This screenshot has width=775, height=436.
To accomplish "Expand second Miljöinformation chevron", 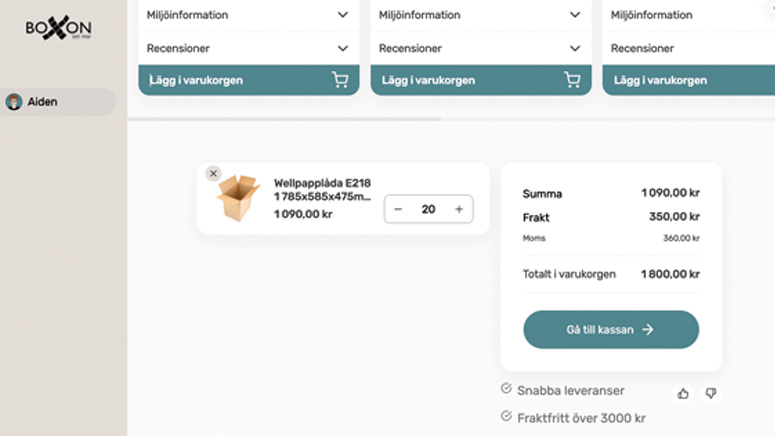I will (x=575, y=15).
